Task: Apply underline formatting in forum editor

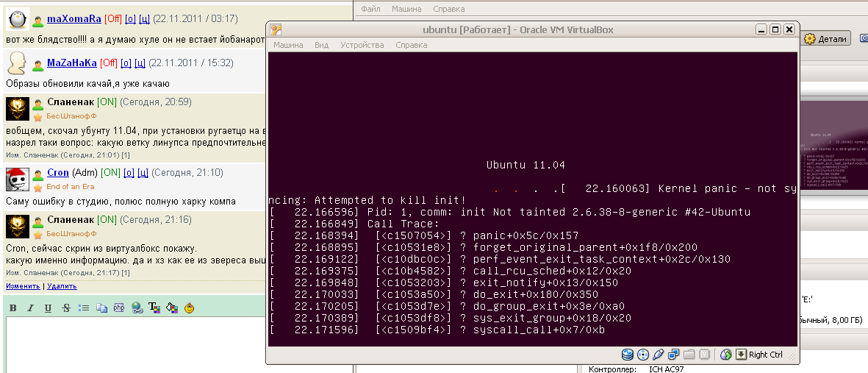Action: pos(49,308)
